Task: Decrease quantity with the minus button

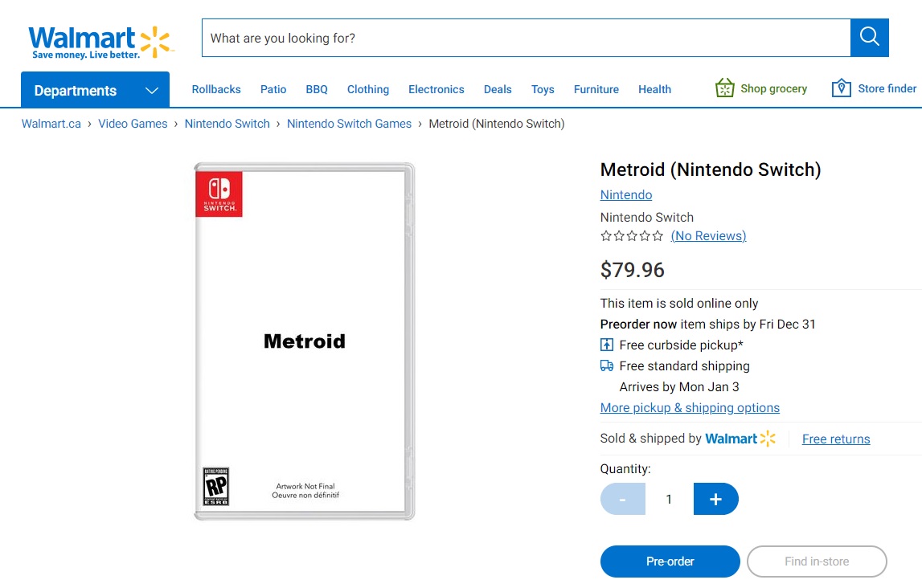Action: (x=622, y=499)
